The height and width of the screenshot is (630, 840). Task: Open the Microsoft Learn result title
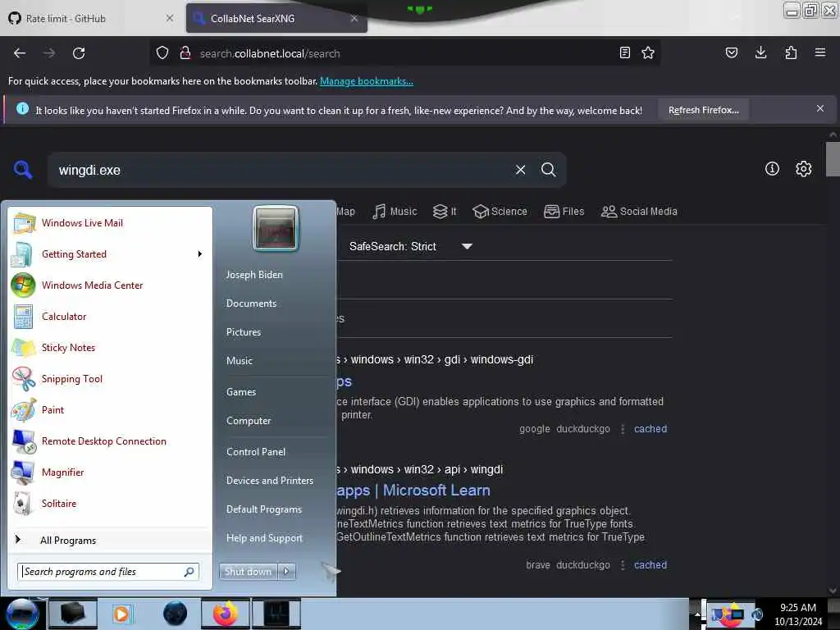coord(413,491)
